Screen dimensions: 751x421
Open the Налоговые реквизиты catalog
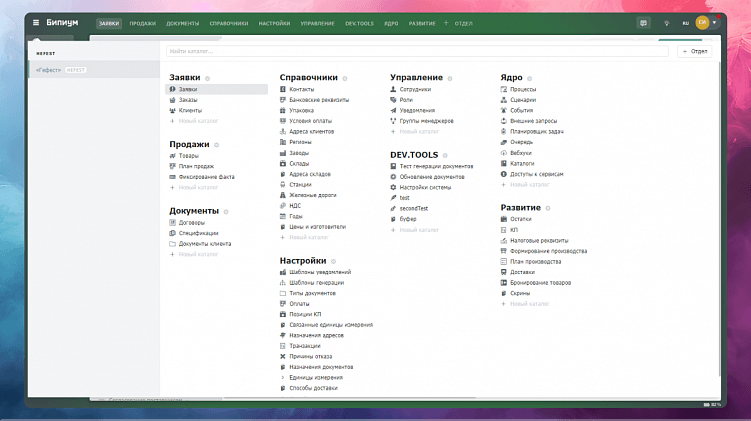pyautogui.click(x=539, y=240)
